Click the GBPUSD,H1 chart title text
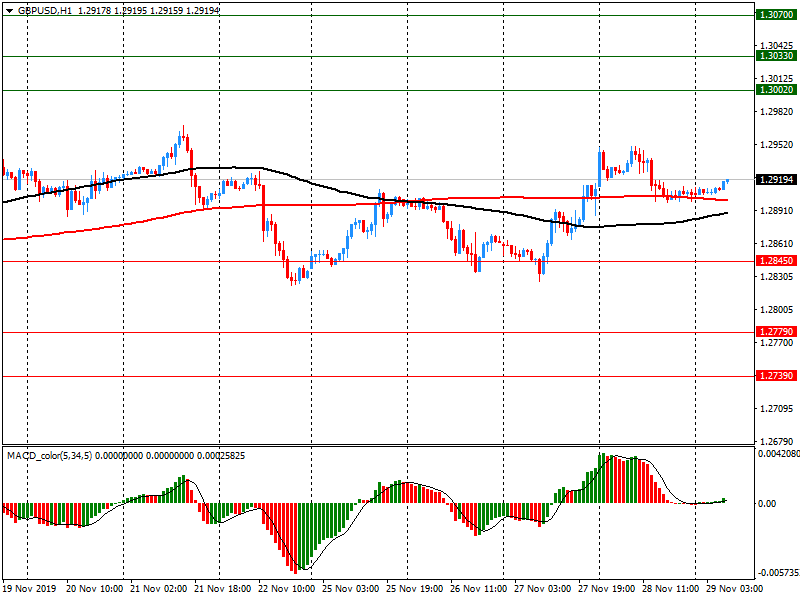 [x=44, y=9]
